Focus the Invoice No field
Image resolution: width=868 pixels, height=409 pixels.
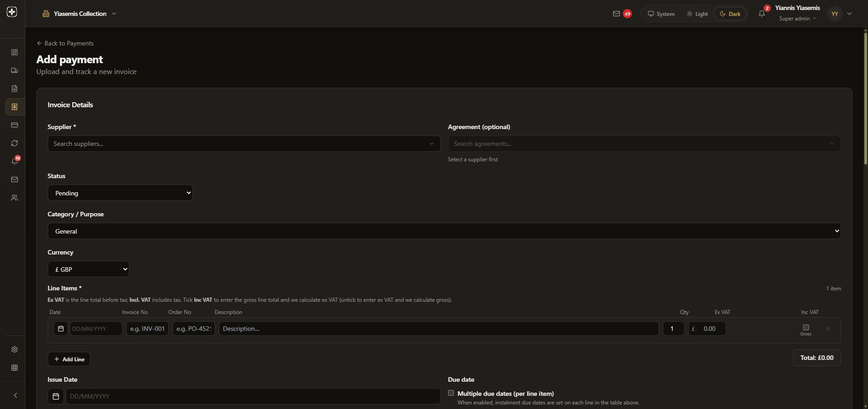148,329
